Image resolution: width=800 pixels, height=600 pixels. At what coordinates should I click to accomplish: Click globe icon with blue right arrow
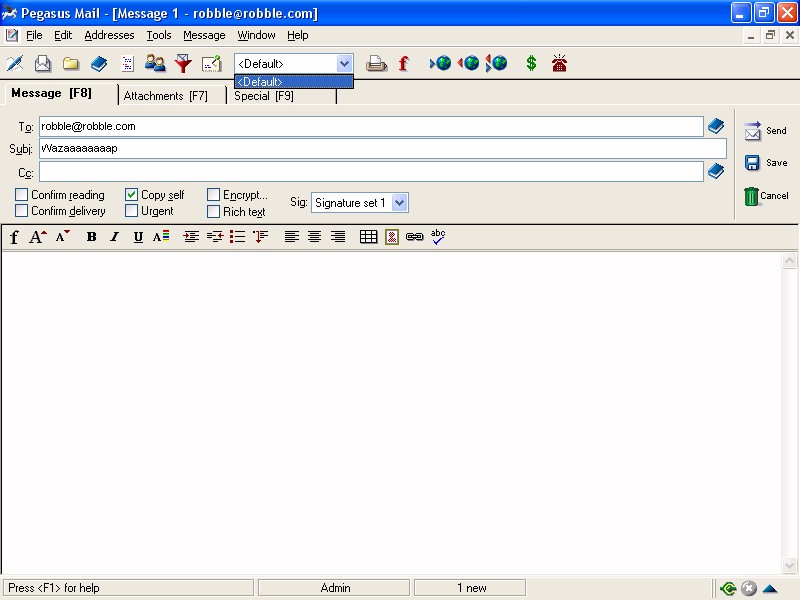440,63
